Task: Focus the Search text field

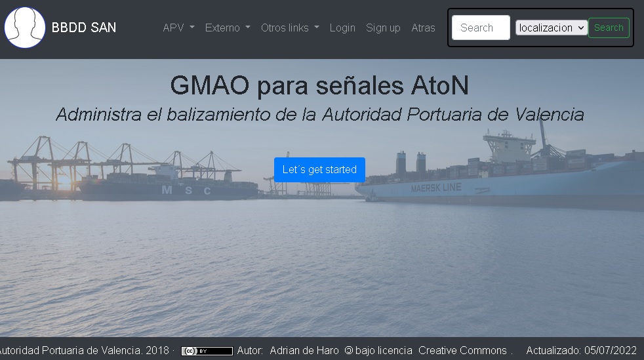Action: click(481, 28)
